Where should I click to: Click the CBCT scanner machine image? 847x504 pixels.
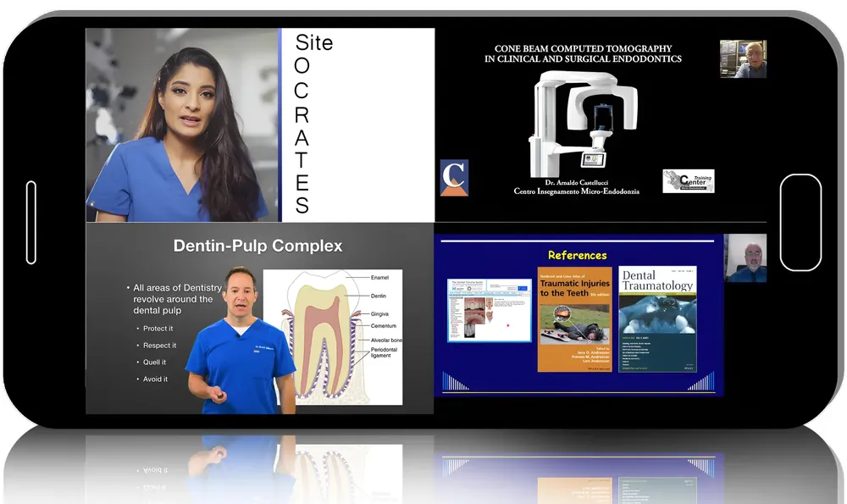point(584,125)
